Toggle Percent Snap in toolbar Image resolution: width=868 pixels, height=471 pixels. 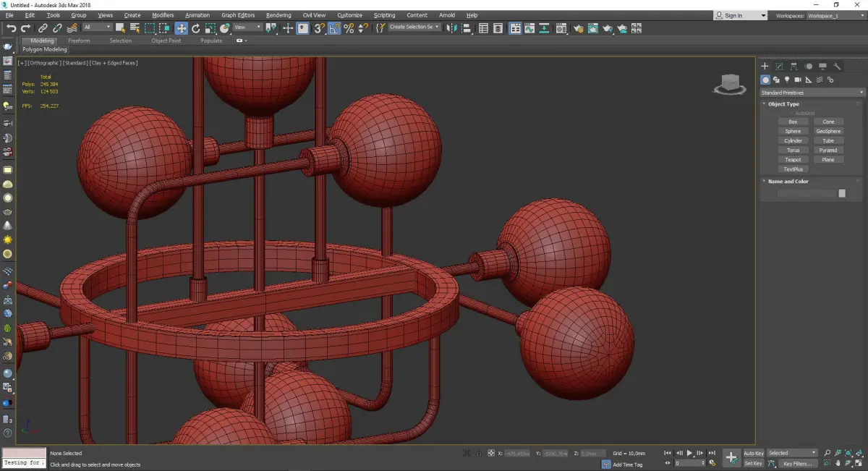click(349, 28)
